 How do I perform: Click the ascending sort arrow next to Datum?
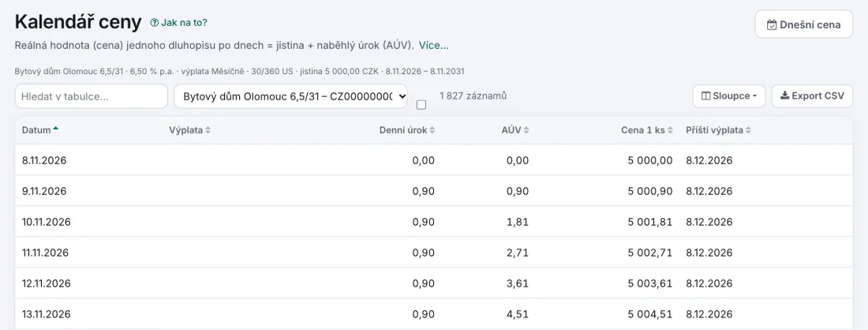coord(55,129)
